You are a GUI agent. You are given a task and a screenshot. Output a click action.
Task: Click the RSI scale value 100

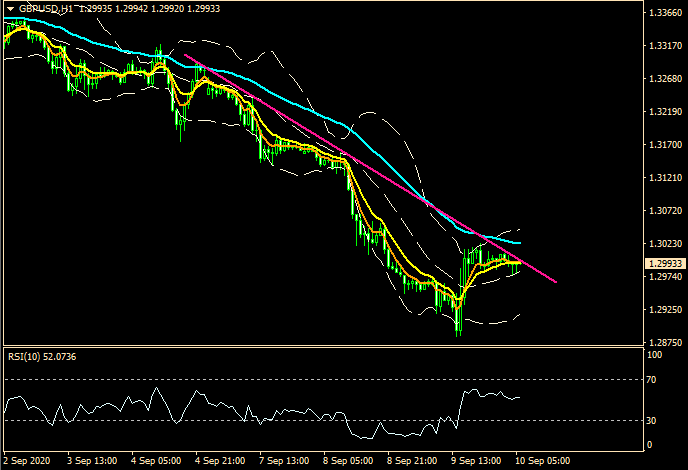tap(655, 354)
